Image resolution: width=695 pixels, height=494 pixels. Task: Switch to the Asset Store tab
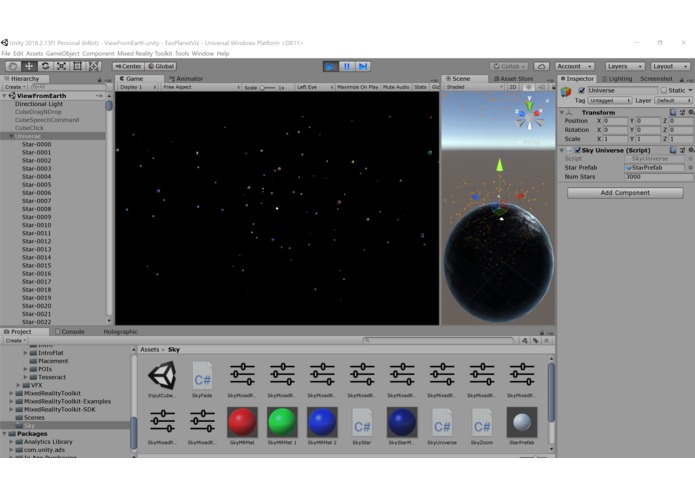513,79
